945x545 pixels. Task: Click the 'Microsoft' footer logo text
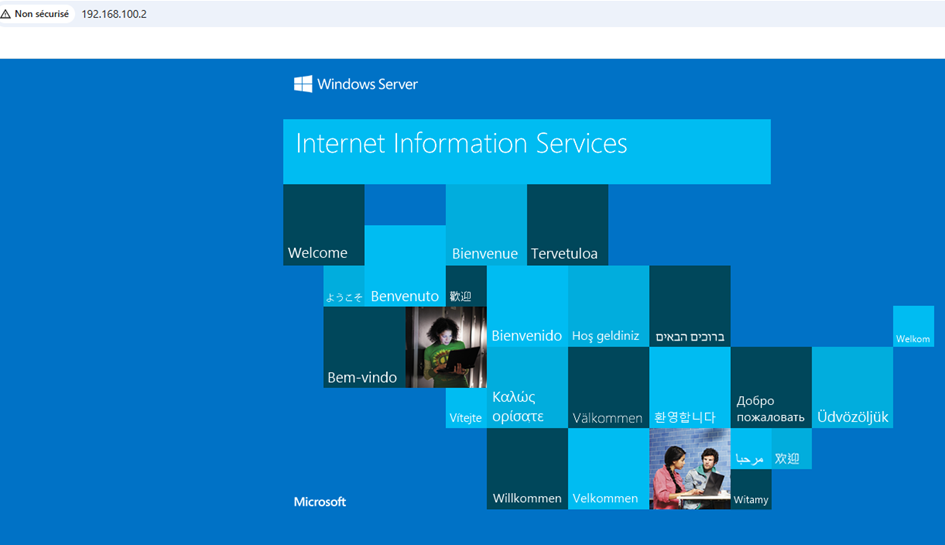click(x=319, y=502)
